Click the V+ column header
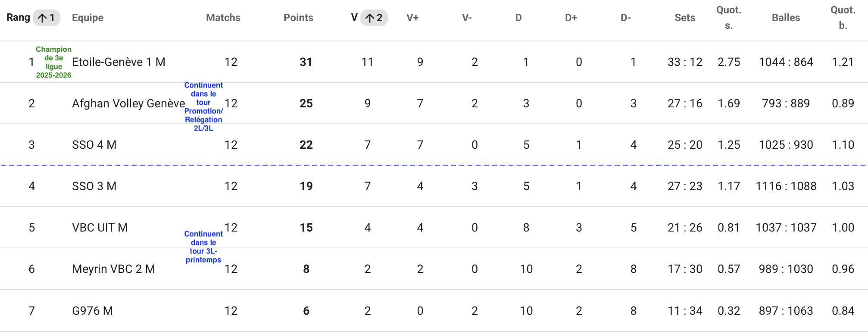 (412, 18)
